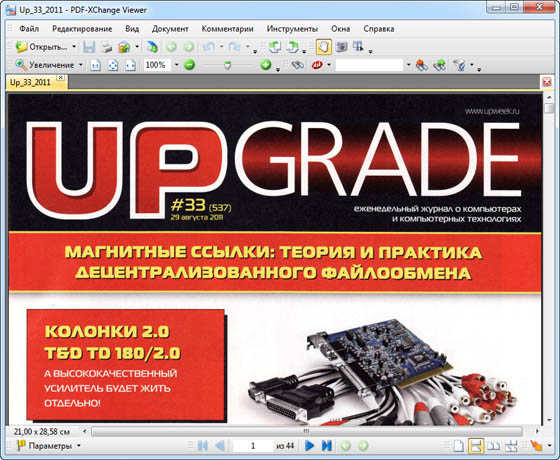Screen dimensions: 560x460
Task: Click the top toolbar Next View green arrow
Action: click(x=189, y=47)
